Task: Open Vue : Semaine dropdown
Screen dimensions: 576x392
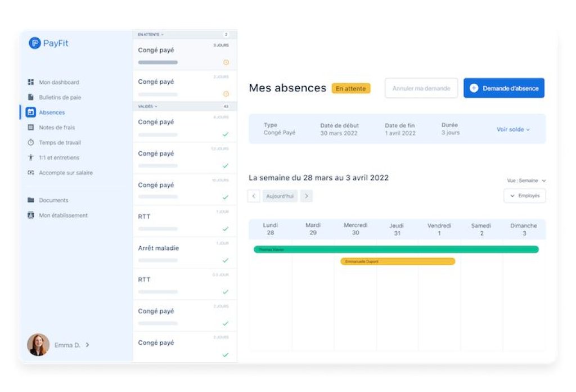Action: 526,181
